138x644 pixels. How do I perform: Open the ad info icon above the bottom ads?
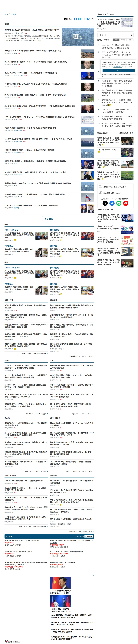tap(93, 575)
